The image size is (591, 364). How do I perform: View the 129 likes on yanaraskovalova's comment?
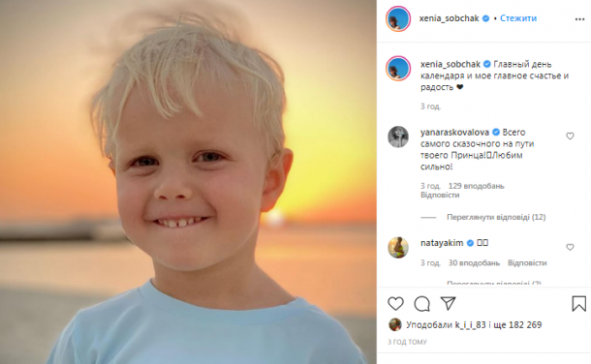click(x=476, y=186)
